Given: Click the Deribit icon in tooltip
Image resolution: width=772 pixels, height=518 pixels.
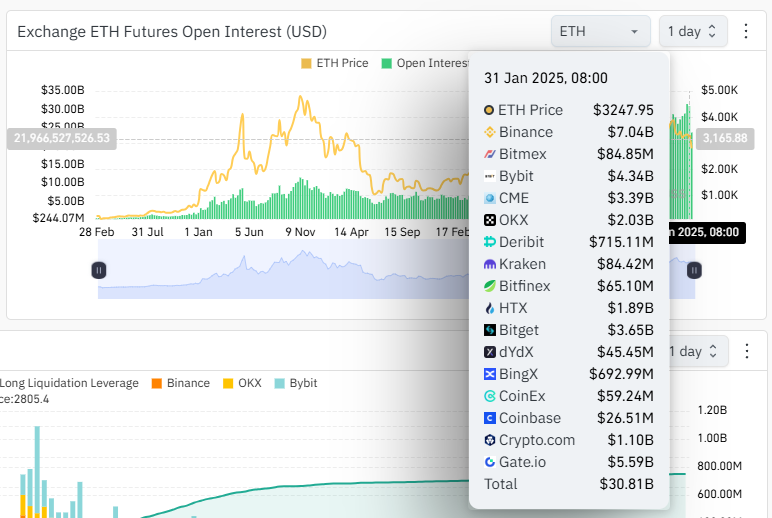Looking at the screenshot, I should coord(490,242).
